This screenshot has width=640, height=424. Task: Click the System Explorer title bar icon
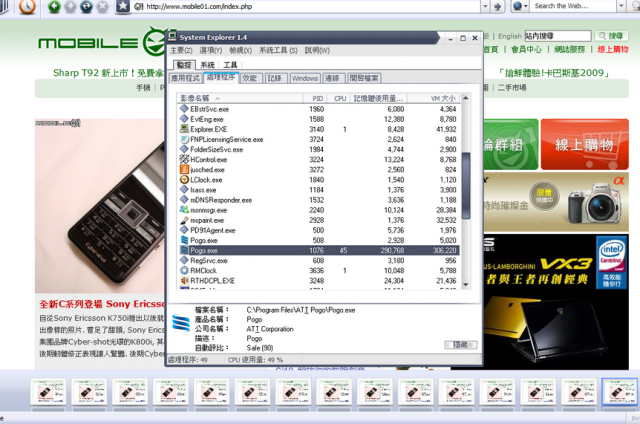pyautogui.click(x=172, y=36)
